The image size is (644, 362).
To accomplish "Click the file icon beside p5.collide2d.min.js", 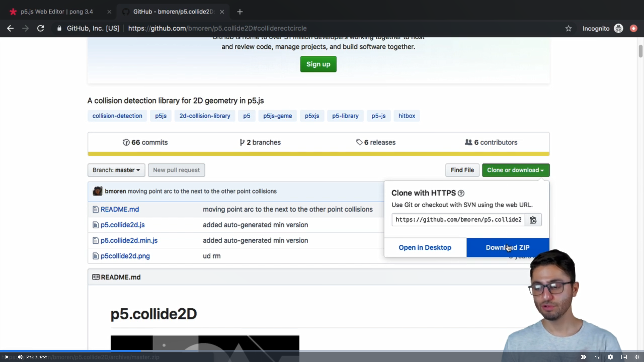I will (95, 241).
